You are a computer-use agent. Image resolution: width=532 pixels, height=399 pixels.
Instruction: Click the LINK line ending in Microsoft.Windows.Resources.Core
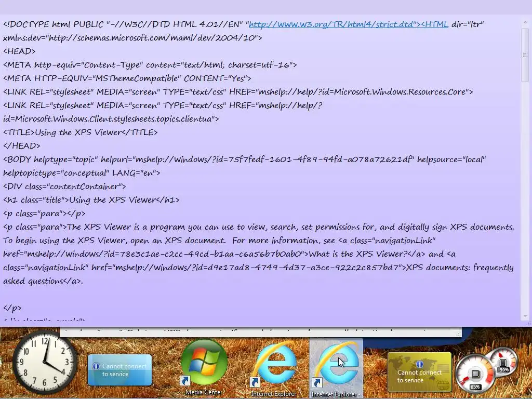coord(238,92)
